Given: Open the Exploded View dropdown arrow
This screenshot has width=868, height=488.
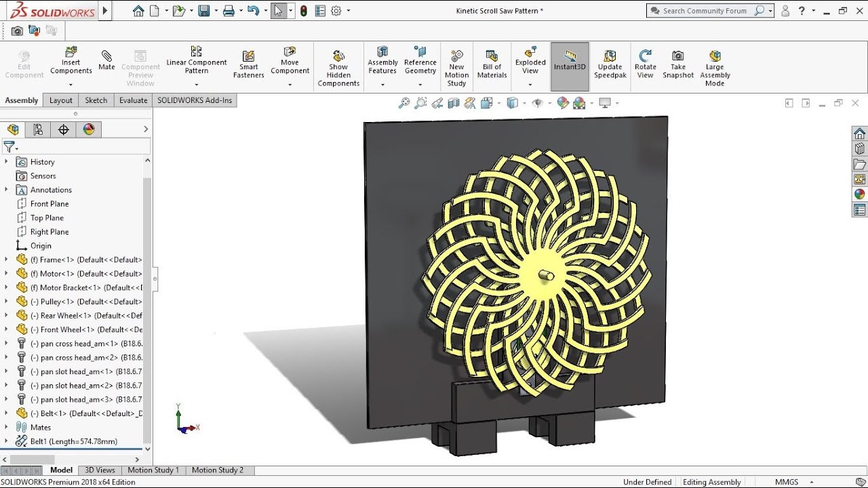Looking at the screenshot, I should (x=530, y=85).
